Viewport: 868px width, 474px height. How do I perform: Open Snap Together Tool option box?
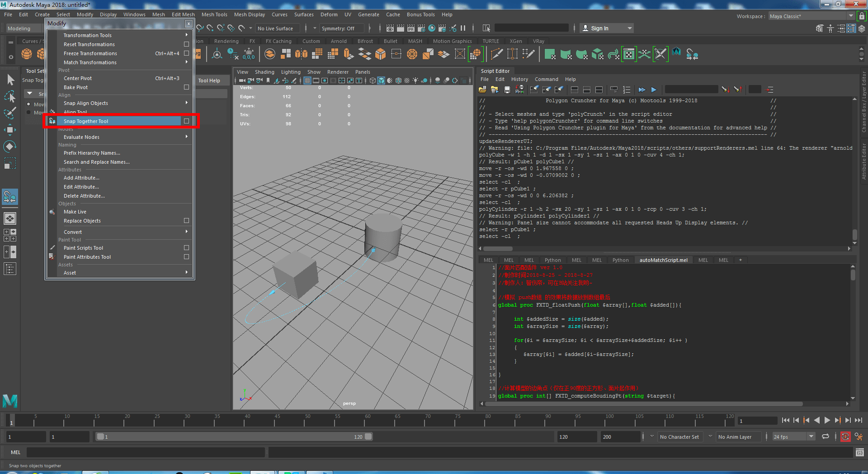click(x=186, y=121)
